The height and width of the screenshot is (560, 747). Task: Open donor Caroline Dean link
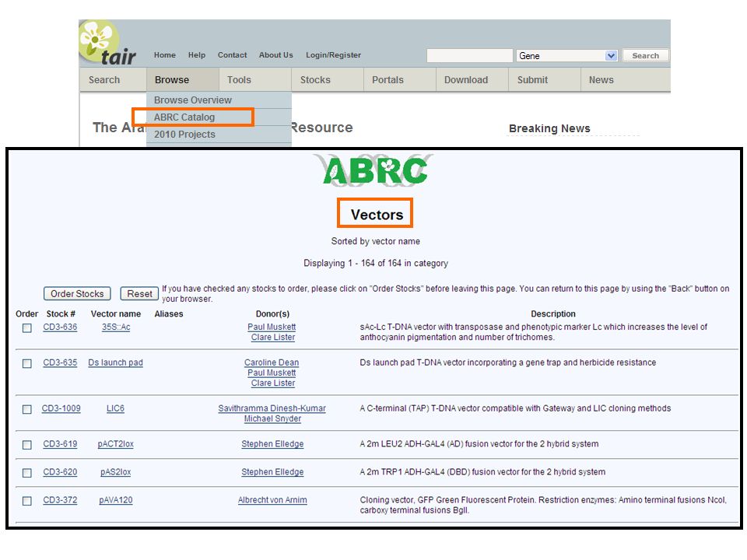point(272,362)
